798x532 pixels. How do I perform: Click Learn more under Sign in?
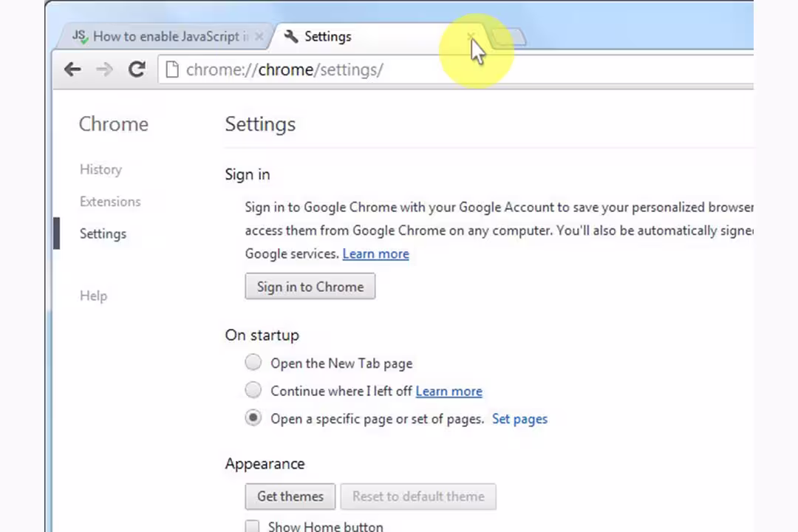pos(375,253)
